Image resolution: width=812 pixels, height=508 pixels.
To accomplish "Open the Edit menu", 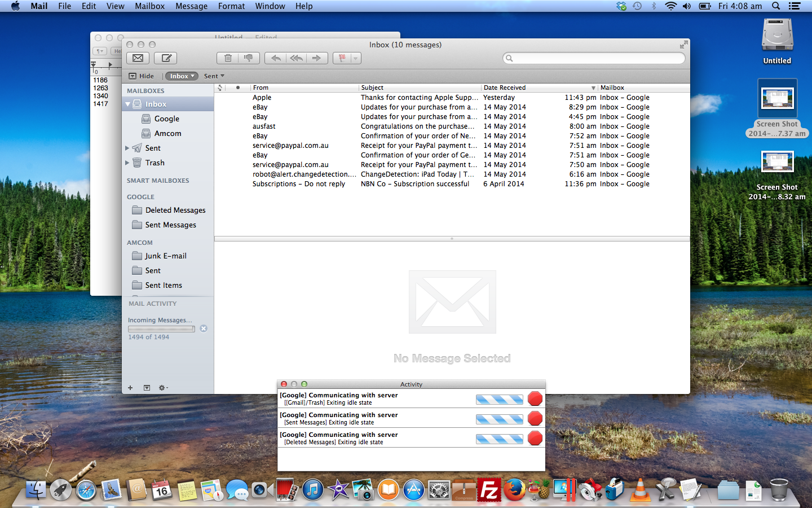I will (x=89, y=6).
